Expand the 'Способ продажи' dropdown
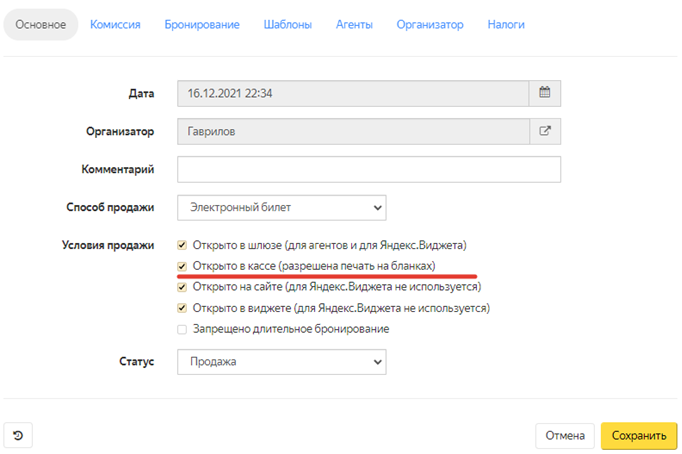 point(281,207)
